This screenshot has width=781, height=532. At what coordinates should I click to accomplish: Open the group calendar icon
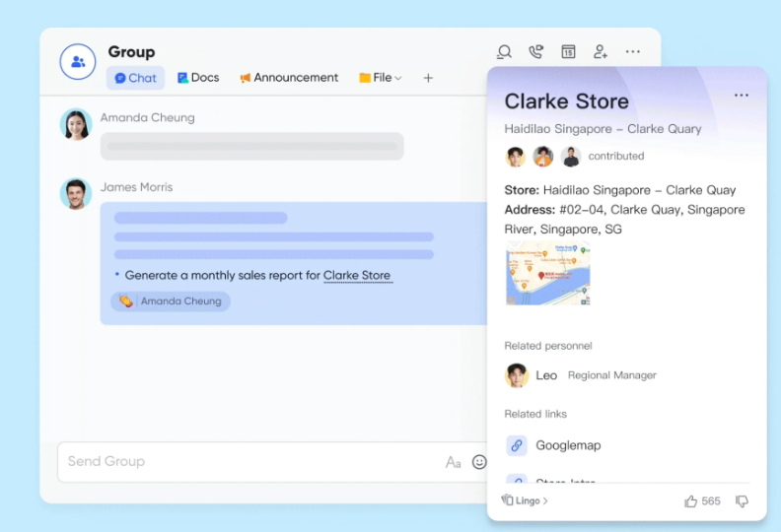(x=568, y=52)
